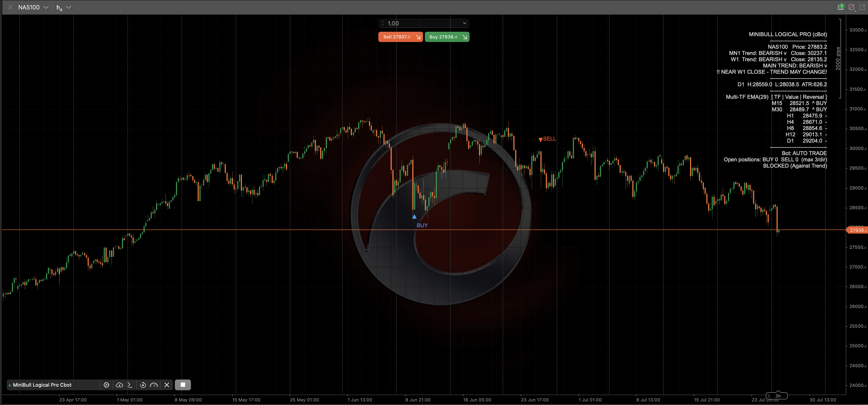Click the 2000 pips scale ruler
The image size is (868, 405).
[x=838, y=59]
